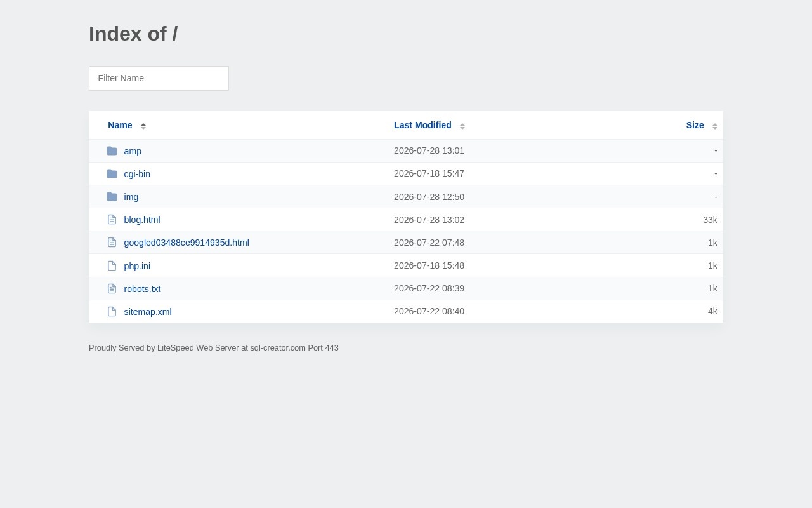Click the date 2026-07-22 08:40
812x508 pixels.
[x=429, y=311]
